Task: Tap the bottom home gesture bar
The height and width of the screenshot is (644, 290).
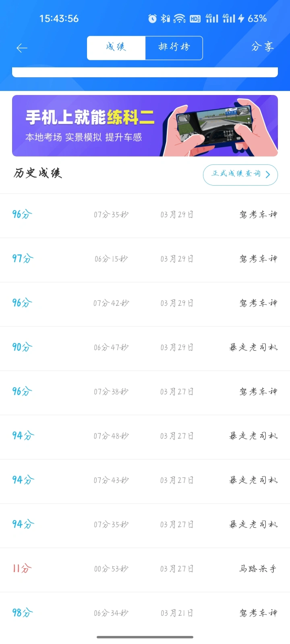Action: click(145, 637)
